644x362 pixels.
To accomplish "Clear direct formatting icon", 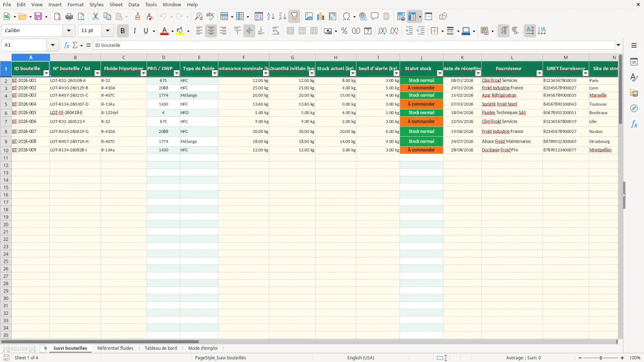I will click(x=150, y=17).
